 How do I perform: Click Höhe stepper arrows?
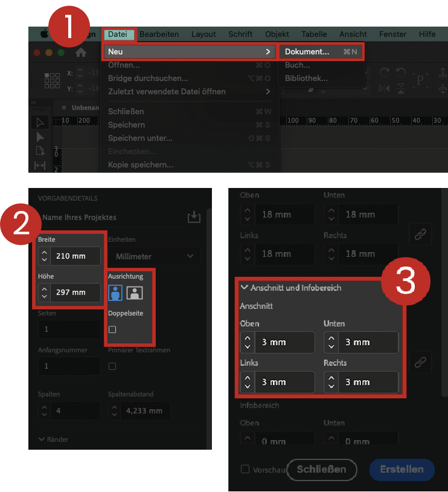[x=44, y=292]
